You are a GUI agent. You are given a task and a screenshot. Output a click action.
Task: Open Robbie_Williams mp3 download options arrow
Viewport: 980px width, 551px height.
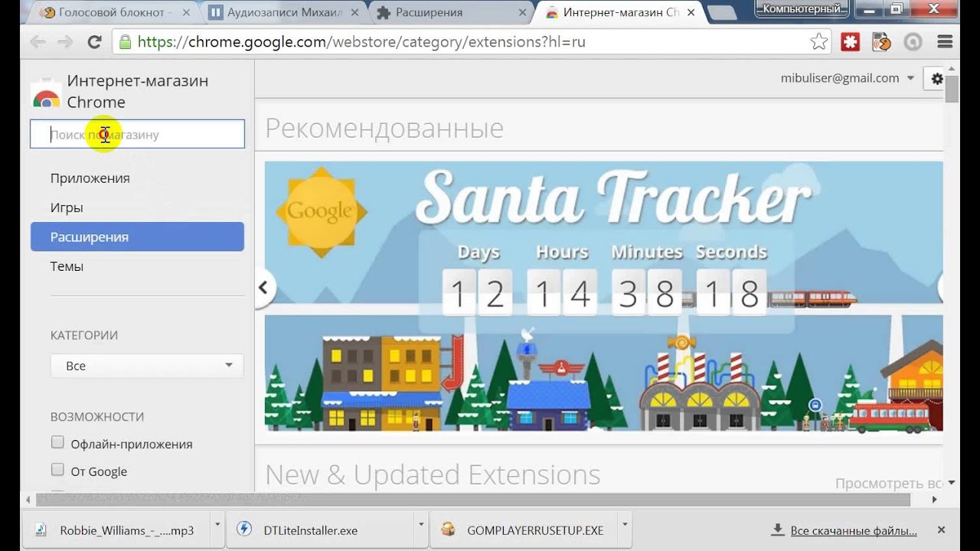coord(217,525)
